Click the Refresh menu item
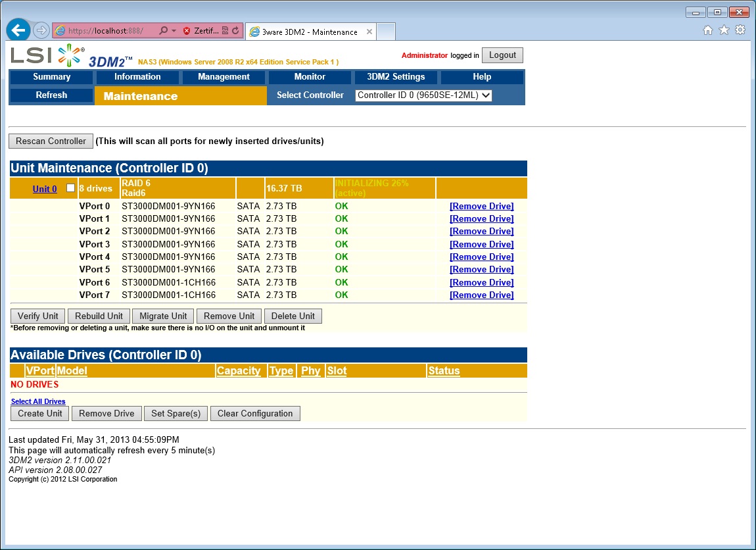This screenshot has height=550, width=756. pyautogui.click(x=51, y=95)
